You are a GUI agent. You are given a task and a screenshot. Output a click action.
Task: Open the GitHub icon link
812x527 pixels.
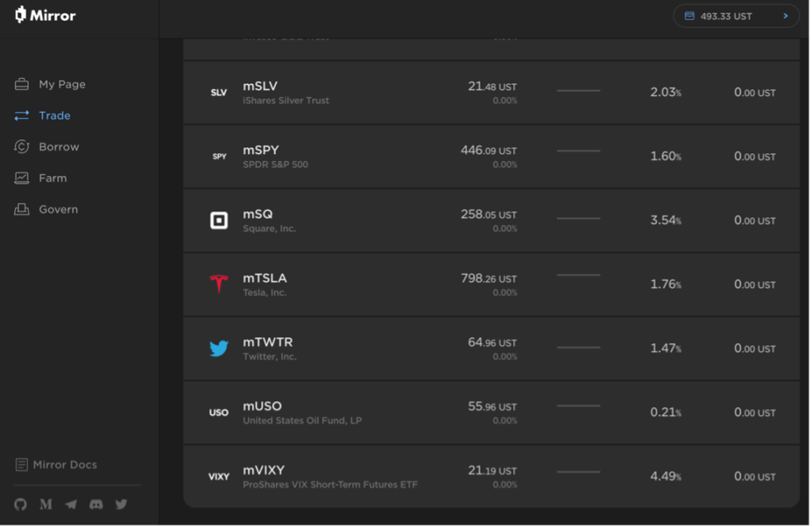pos(20,505)
